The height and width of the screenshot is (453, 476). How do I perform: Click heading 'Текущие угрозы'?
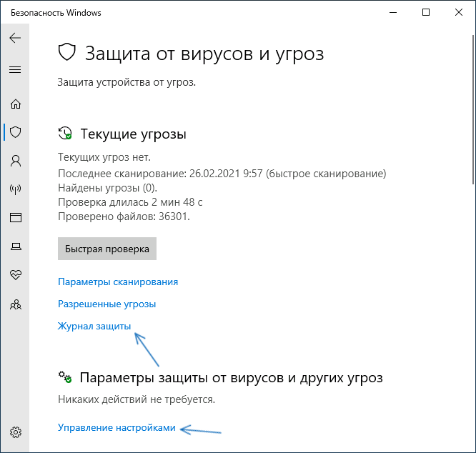pos(133,134)
